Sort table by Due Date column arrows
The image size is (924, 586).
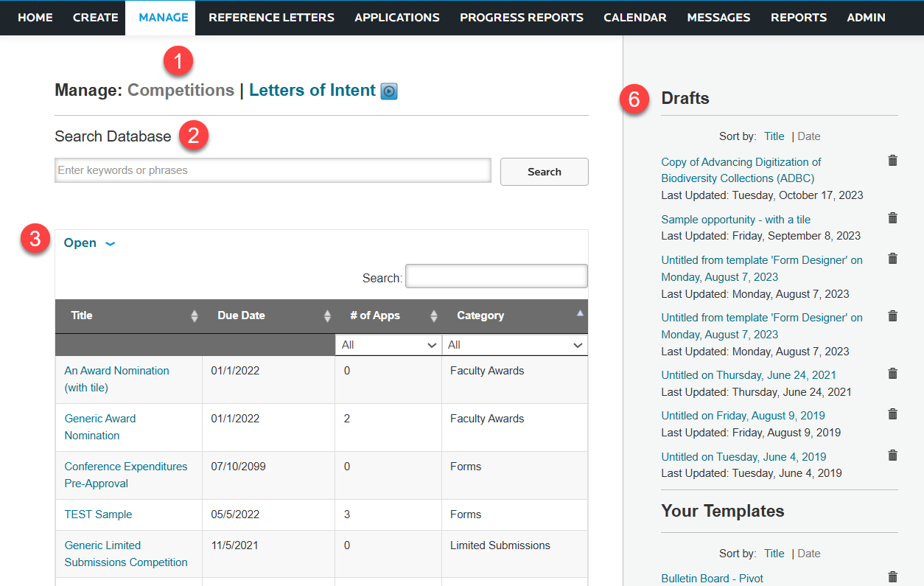pos(327,316)
